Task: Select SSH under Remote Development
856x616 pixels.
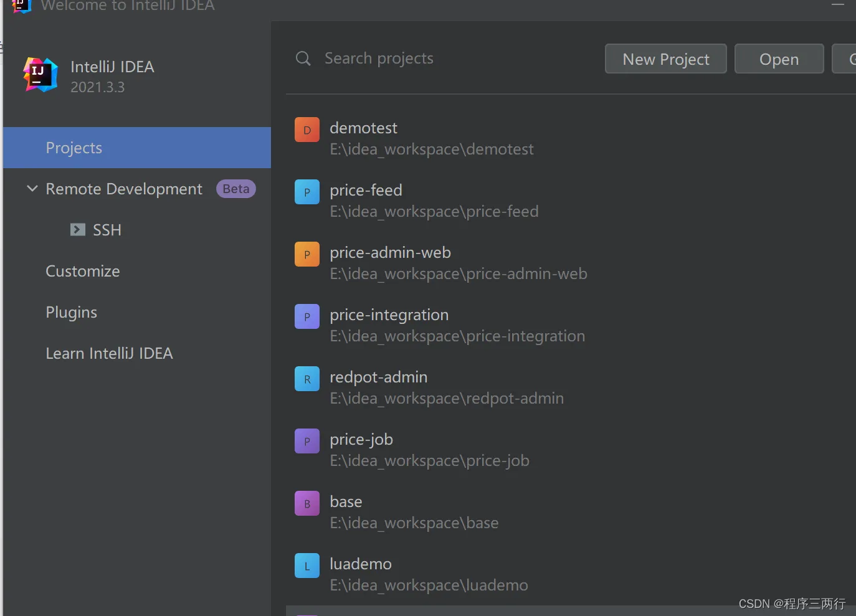Action: [x=107, y=230]
